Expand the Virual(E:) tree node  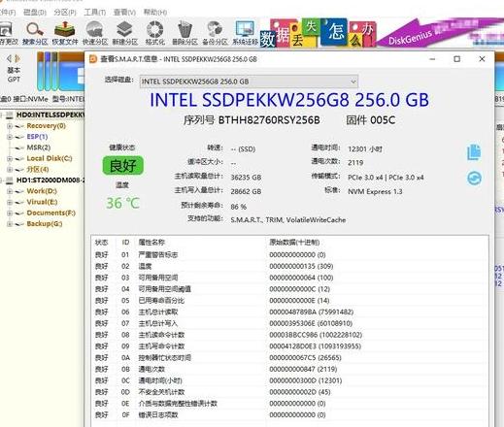[10, 202]
